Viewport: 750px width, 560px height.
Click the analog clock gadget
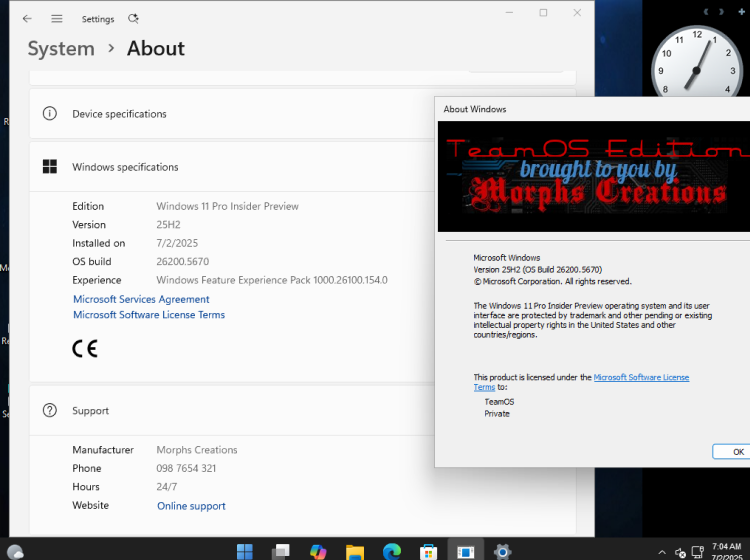pyautogui.click(x=696, y=61)
